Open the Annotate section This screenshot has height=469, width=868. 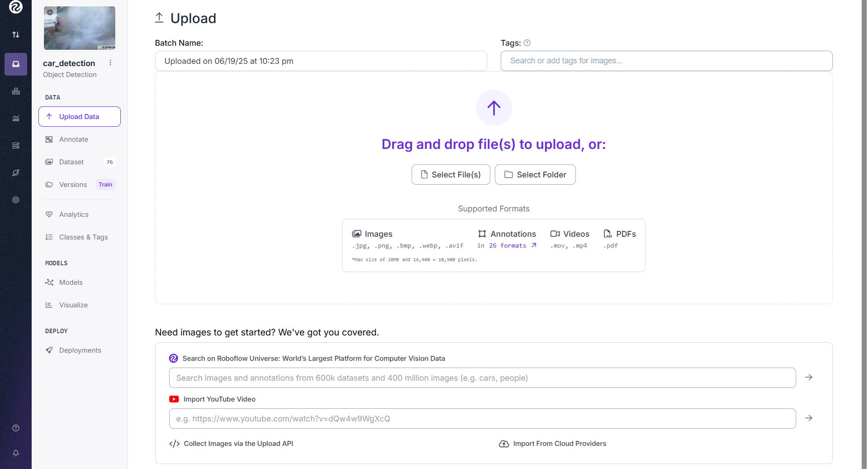[x=74, y=139]
